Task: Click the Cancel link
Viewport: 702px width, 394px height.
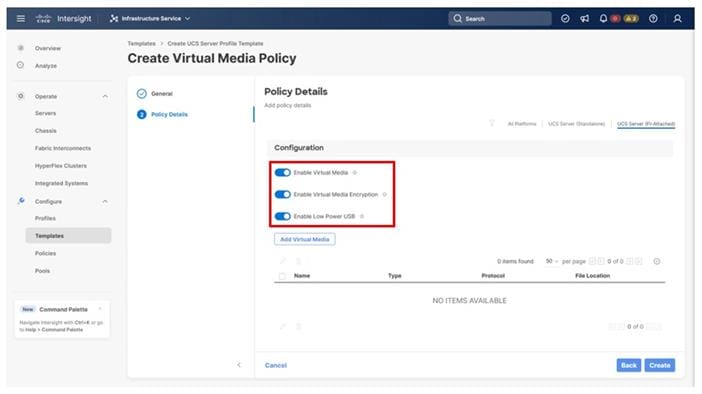Action: tap(276, 365)
